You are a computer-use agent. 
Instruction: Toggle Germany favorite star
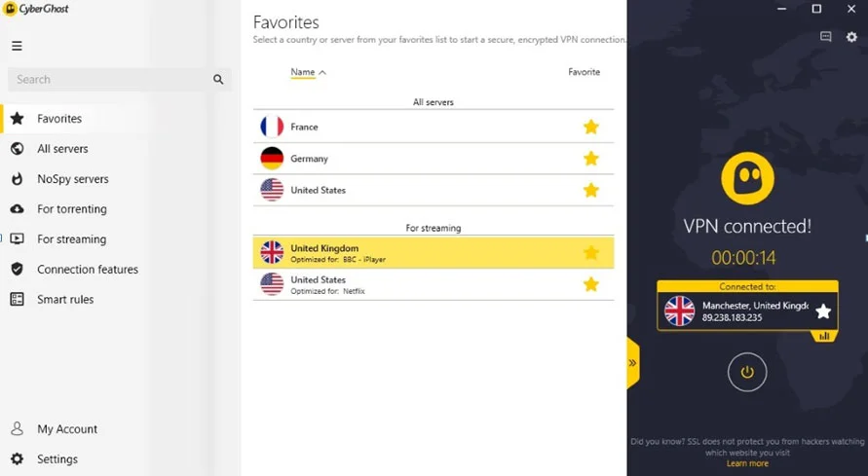point(591,159)
